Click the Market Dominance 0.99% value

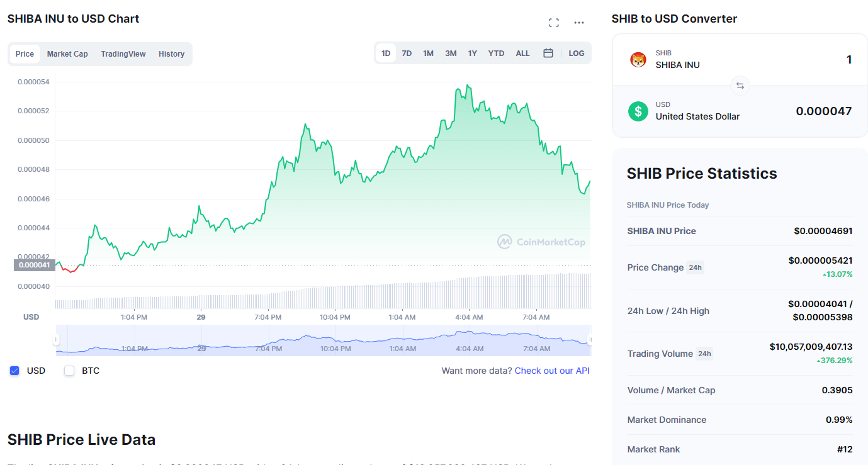point(839,420)
